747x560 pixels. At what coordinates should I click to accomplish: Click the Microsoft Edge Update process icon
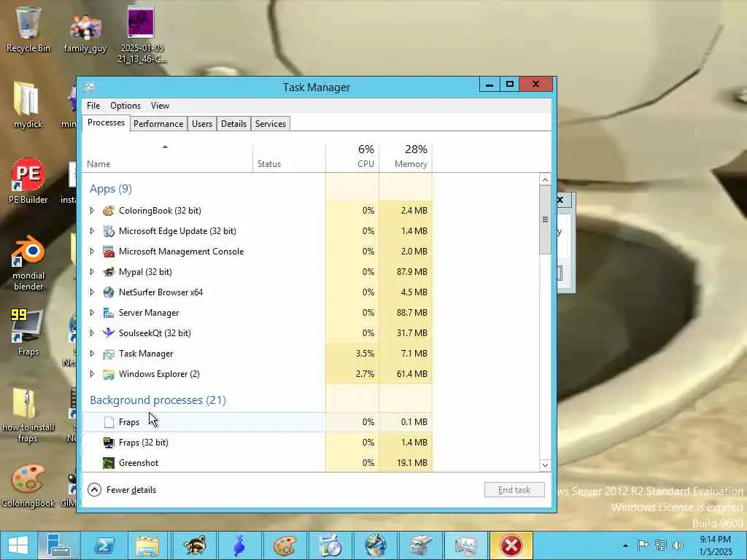[x=109, y=231]
